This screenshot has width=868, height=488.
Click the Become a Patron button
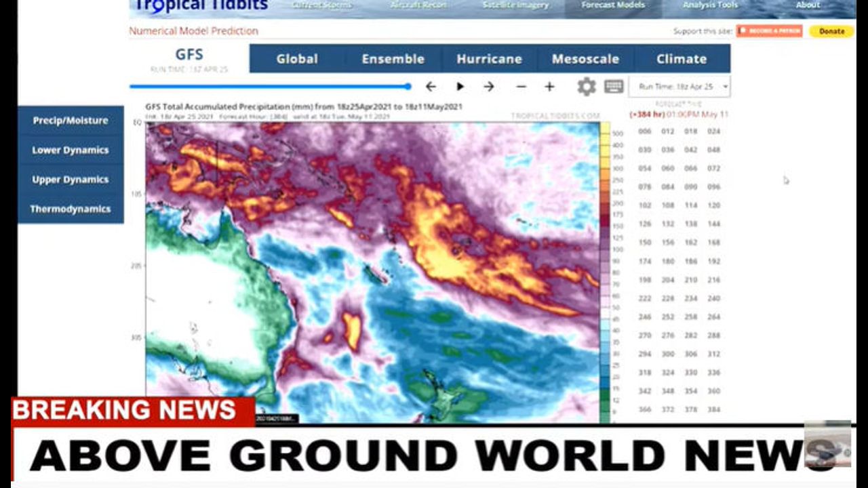click(x=769, y=31)
